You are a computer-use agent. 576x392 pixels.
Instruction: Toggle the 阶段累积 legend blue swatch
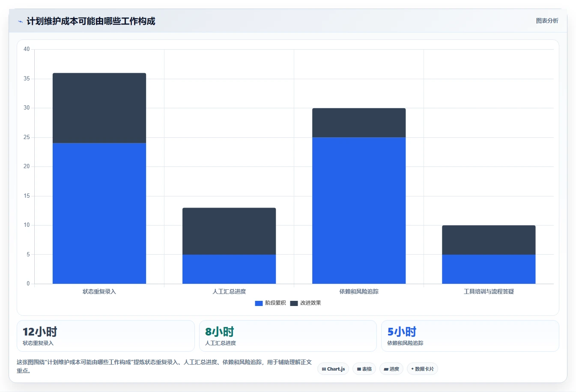259,303
